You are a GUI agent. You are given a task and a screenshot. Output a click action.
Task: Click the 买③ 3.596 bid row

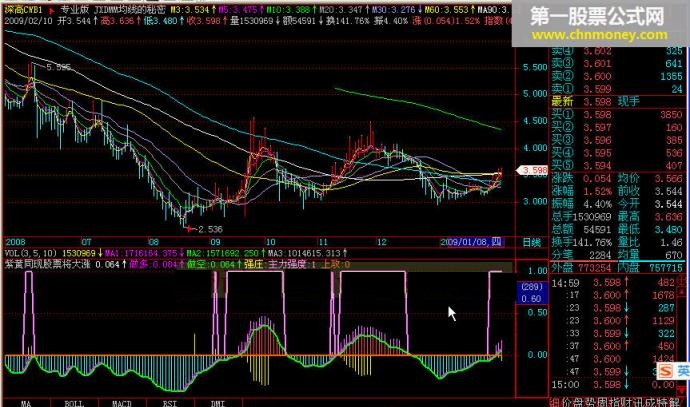(617, 140)
